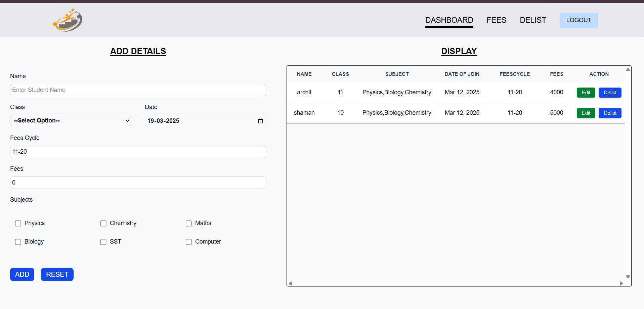This screenshot has width=644, height=309.
Task: Go to the DASHBOARD nav tab
Action: 449,20
